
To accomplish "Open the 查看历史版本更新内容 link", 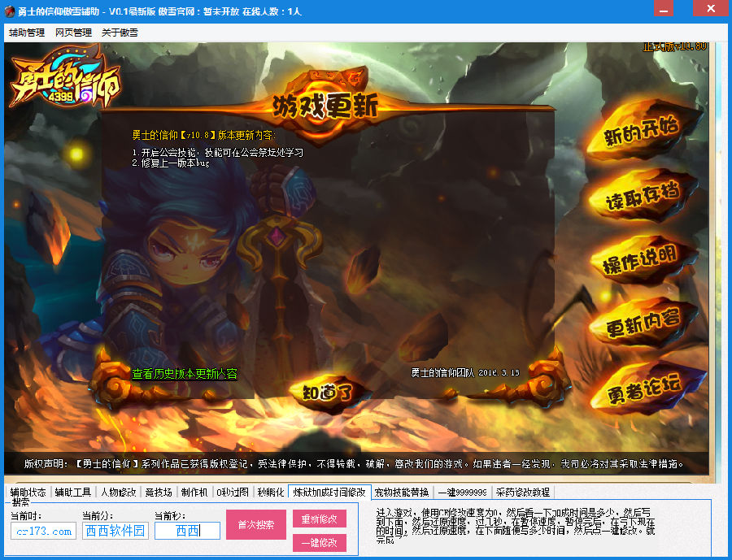I will tap(185, 374).
